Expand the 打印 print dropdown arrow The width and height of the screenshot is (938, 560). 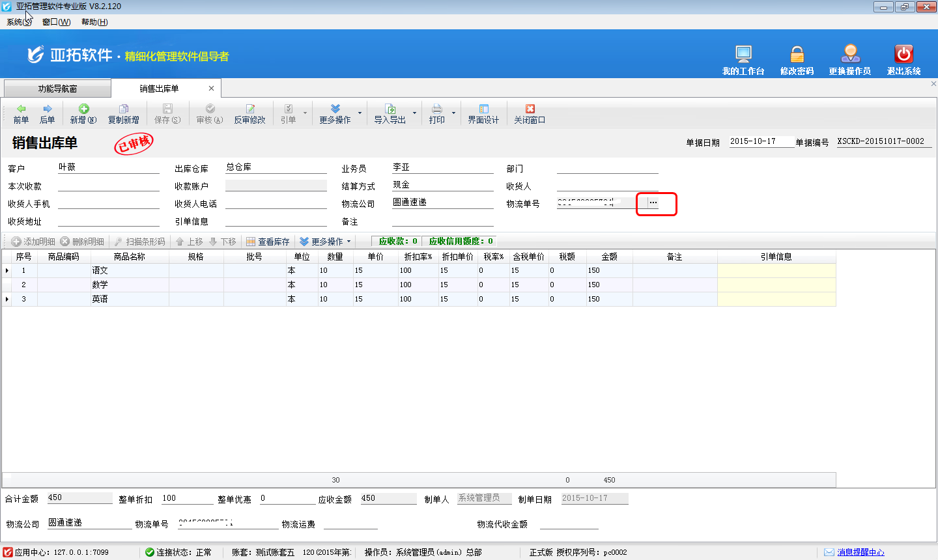click(x=453, y=113)
